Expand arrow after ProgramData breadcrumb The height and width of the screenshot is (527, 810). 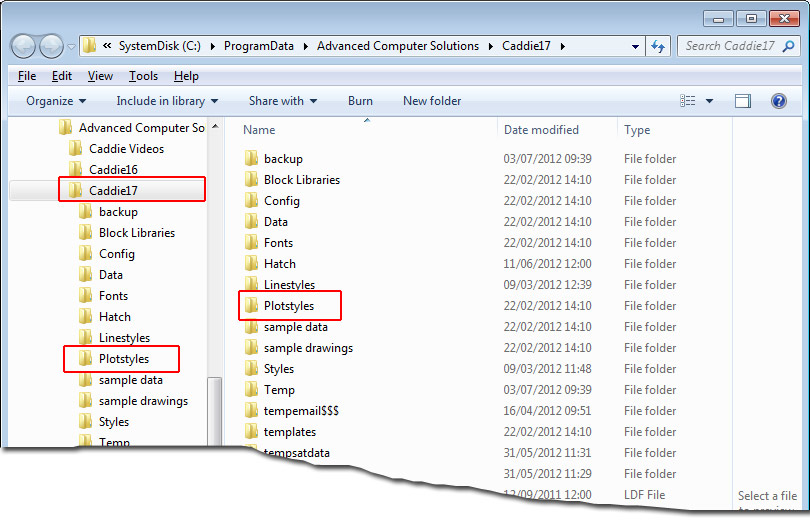pyautogui.click(x=305, y=46)
